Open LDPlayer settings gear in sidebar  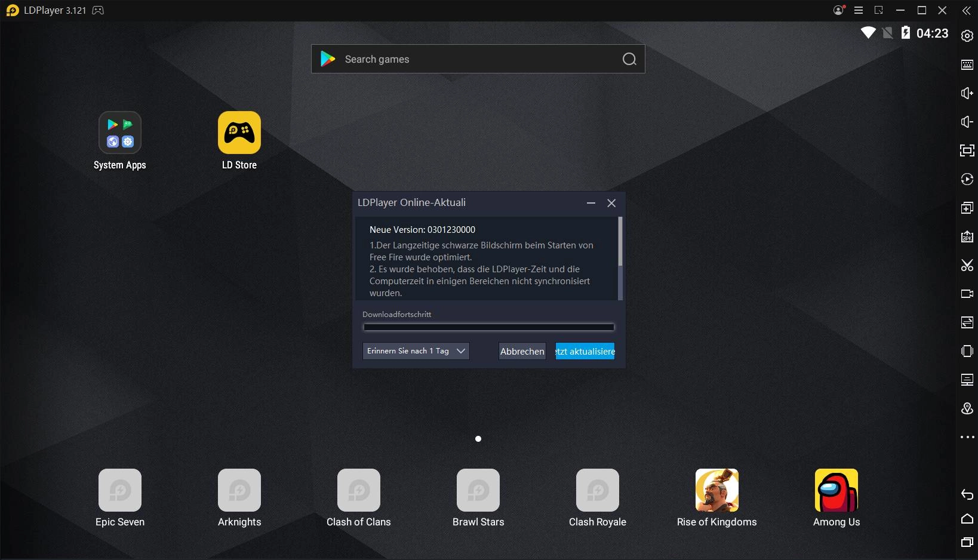pyautogui.click(x=967, y=36)
